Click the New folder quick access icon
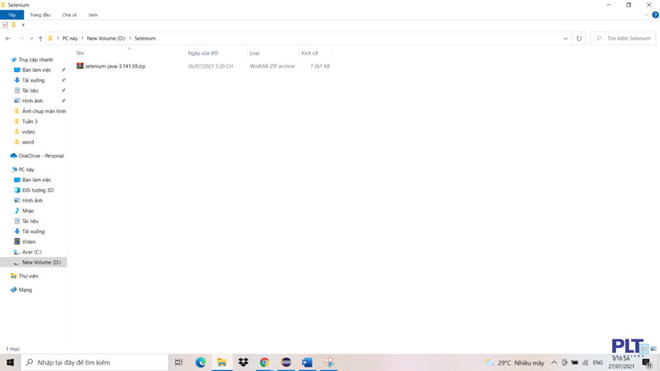 point(14,25)
